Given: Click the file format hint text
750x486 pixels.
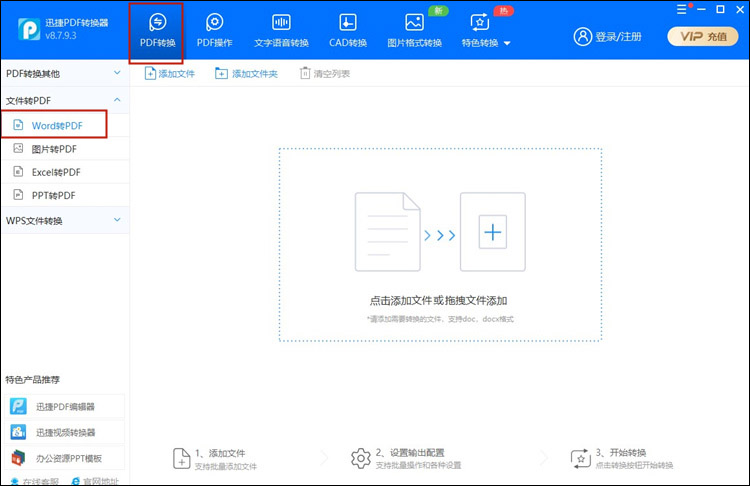Looking at the screenshot, I should point(440,319).
